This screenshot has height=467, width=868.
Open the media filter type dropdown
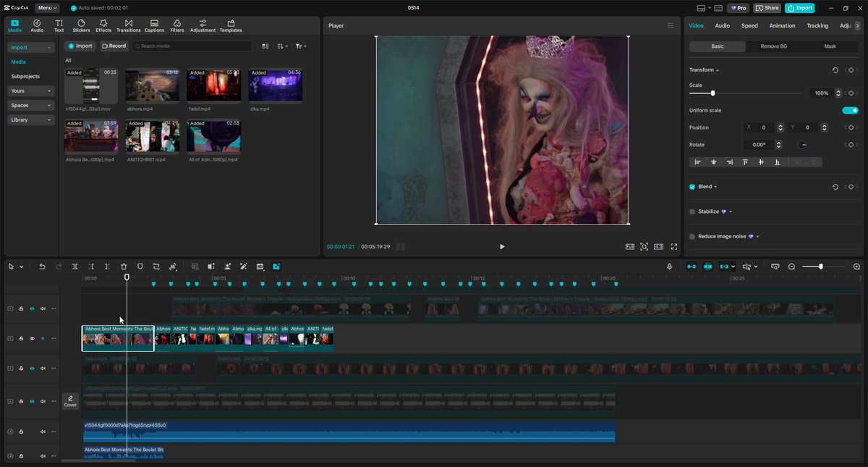click(x=301, y=46)
